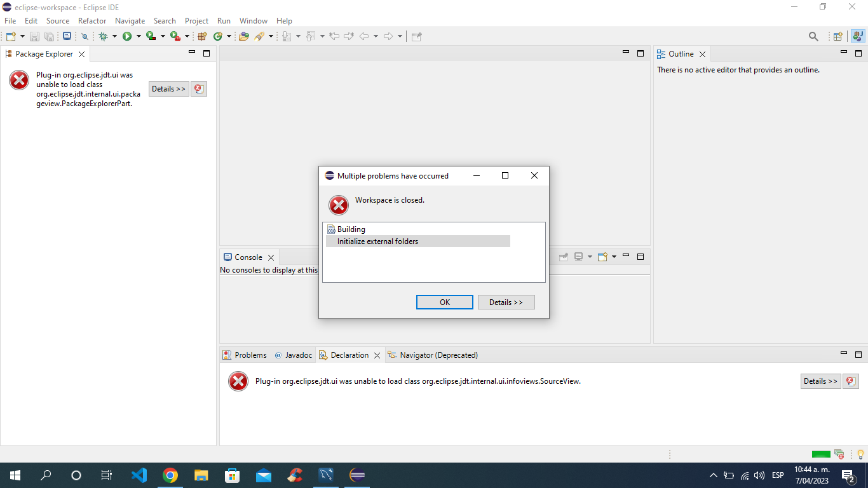This screenshot has height=488, width=868.
Task: Switch to the Problems tab
Action: pos(245,355)
